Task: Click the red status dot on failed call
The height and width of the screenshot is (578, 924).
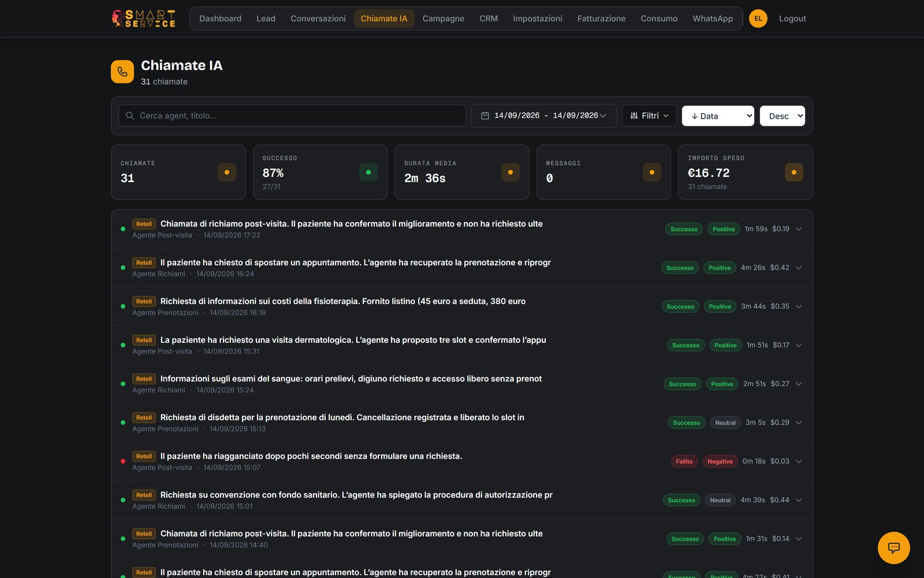Action: coord(123,461)
